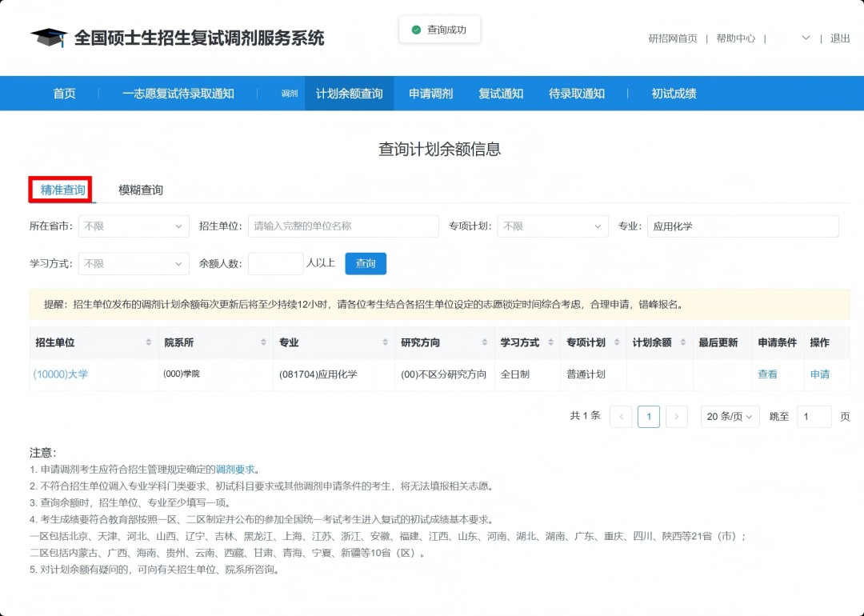
Task: Click 申请 link in the 操作 column
Action: coord(820,374)
